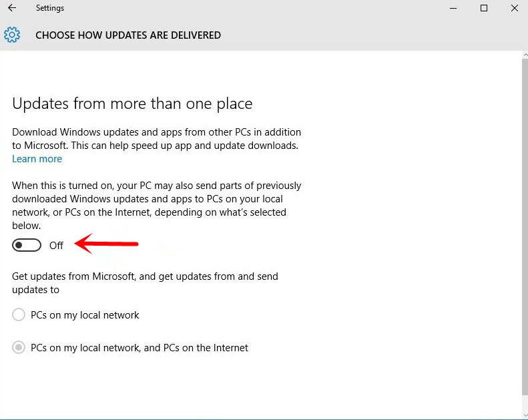Click the vertical scrollbar thumb
The width and height of the screenshot is (528, 420).
pos(525,226)
